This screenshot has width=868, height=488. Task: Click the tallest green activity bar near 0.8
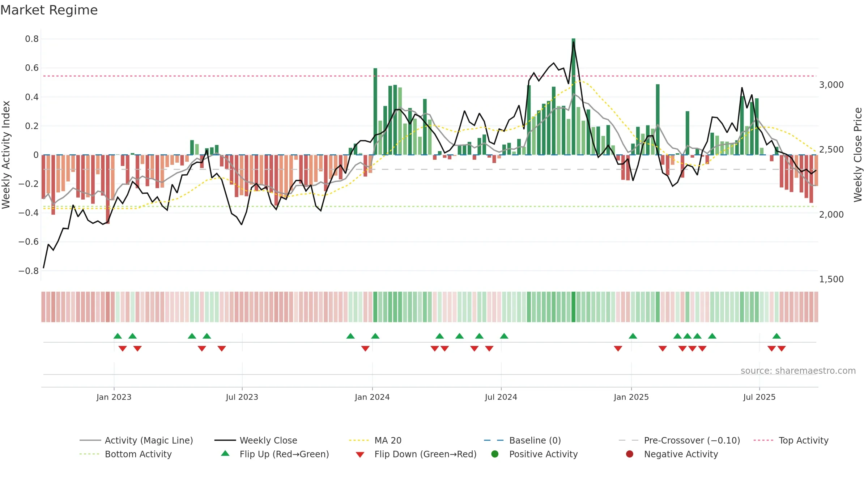point(574,97)
